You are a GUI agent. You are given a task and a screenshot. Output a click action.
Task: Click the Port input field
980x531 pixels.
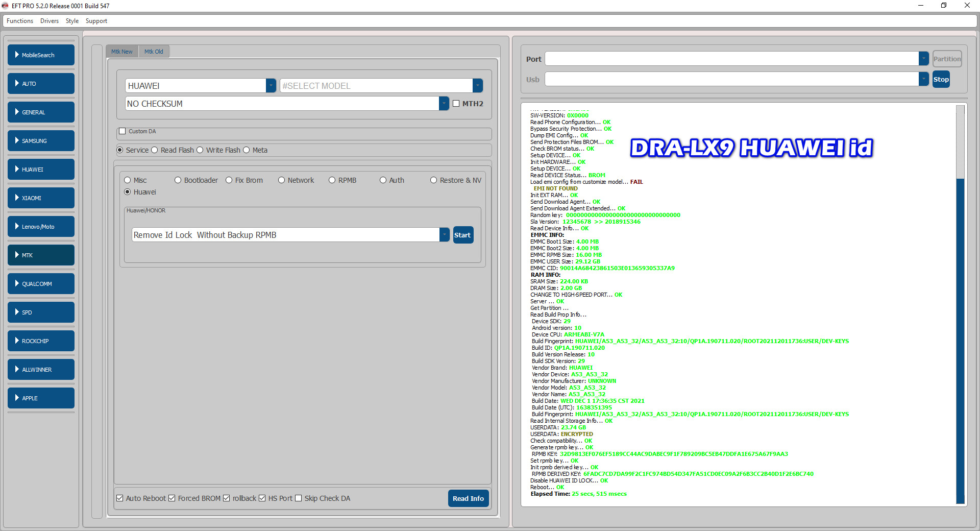pyautogui.click(x=732, y=59)
